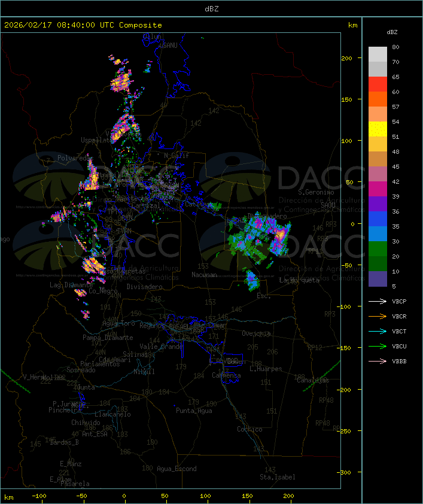Viewport: 423px width, 504px height.
Task: Click the Co_Negro map label
Action: pyautogui.click(x=103, y=290)
